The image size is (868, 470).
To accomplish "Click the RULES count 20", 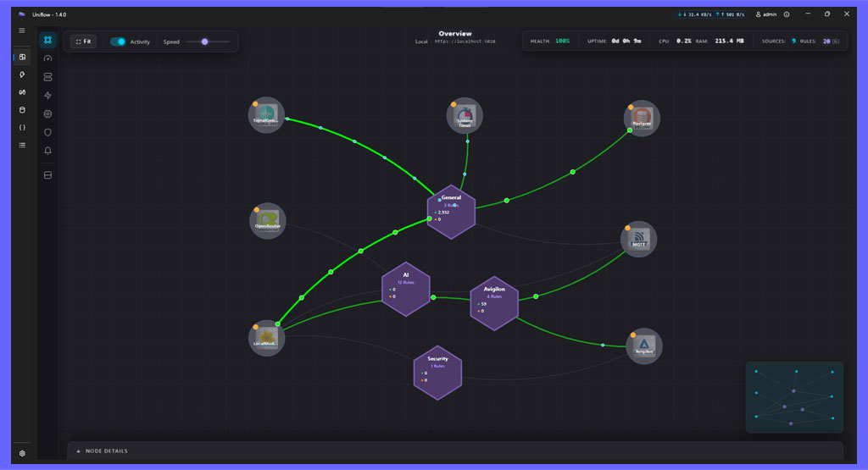I will (826, 41).
